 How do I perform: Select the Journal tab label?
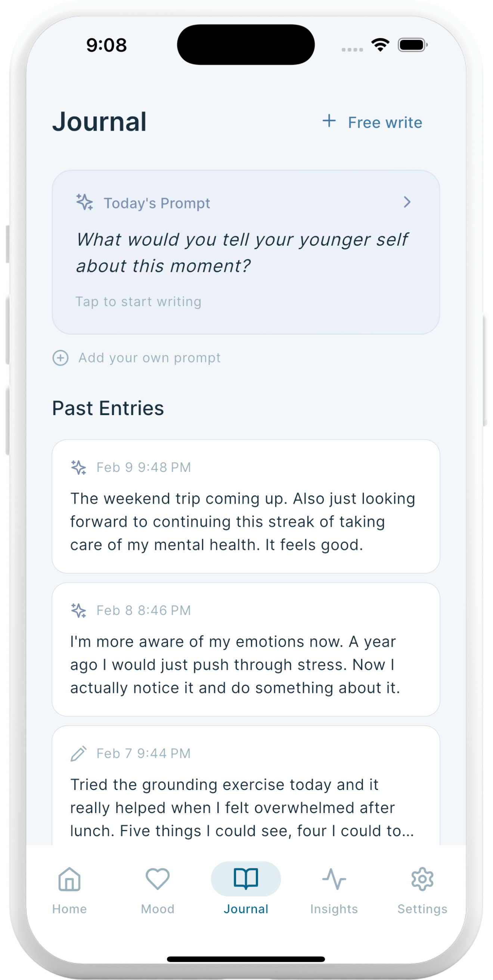pyautogui.click(x=246, y=909)
